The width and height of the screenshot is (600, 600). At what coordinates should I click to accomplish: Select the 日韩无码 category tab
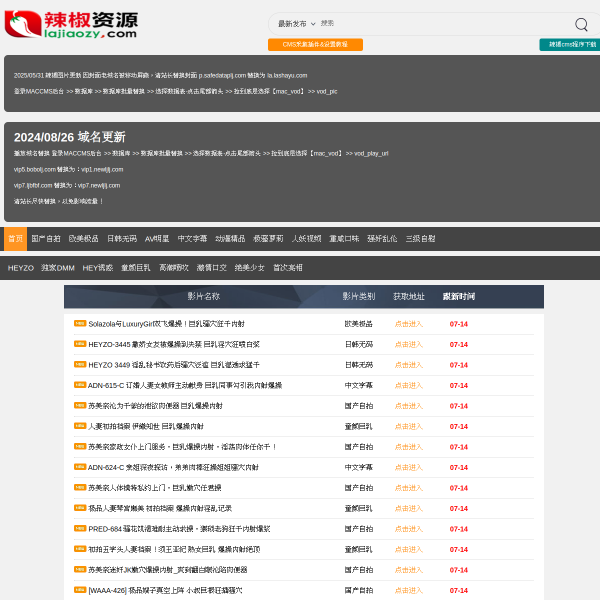click(122, 239)
